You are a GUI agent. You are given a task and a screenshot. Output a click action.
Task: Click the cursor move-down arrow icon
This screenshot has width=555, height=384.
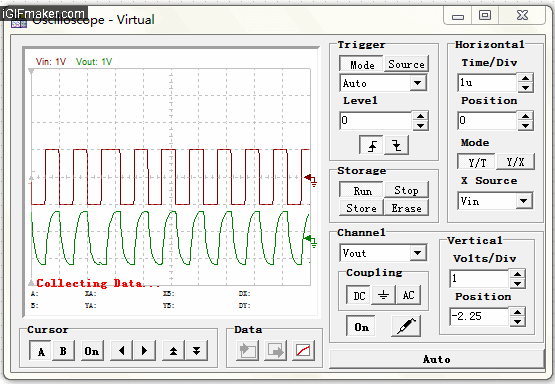(196, 351)
